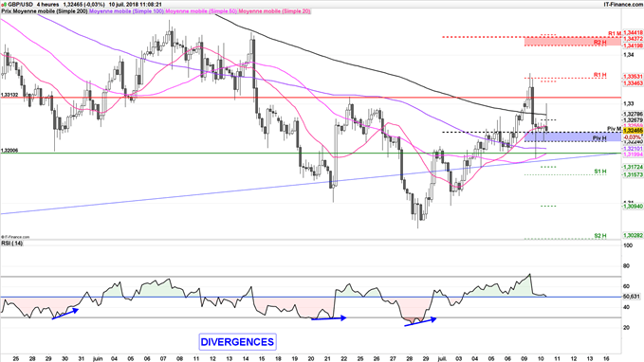
Task: Click the date stamp '10 juil. 2018 11:08:21'
Action: coord(135,5)
